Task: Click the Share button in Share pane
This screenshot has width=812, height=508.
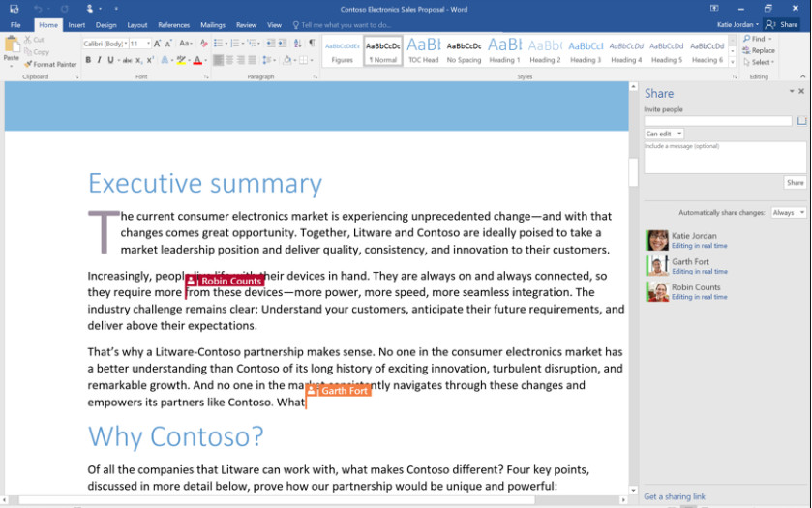Action: pyautogui.click(x=795, y=182)
